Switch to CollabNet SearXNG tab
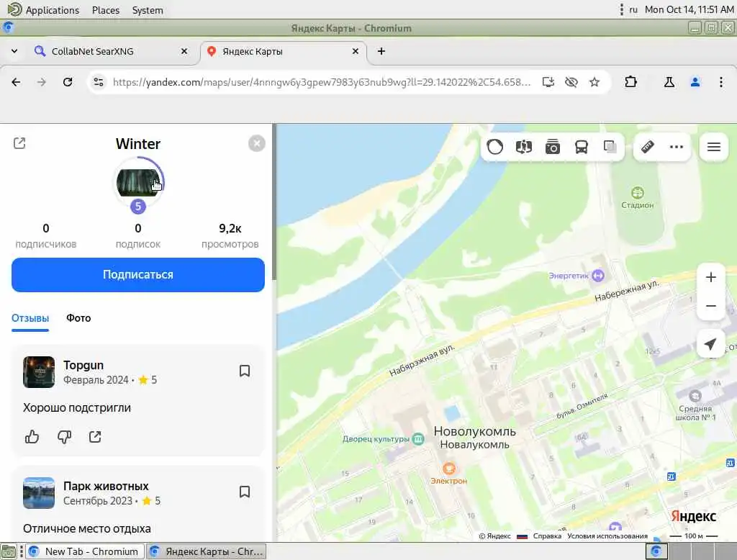Viewport: 737px width, 560px height. [x=111, y=51]
